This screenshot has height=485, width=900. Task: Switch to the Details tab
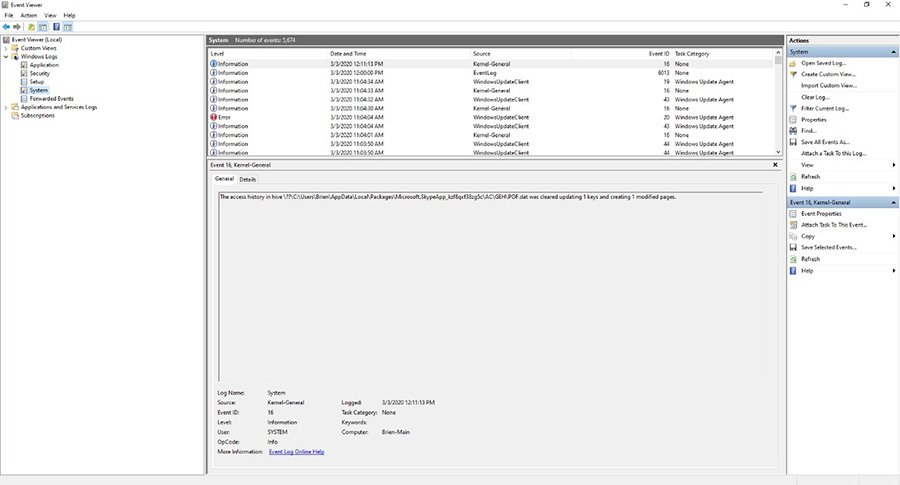[x=247, y=179]
